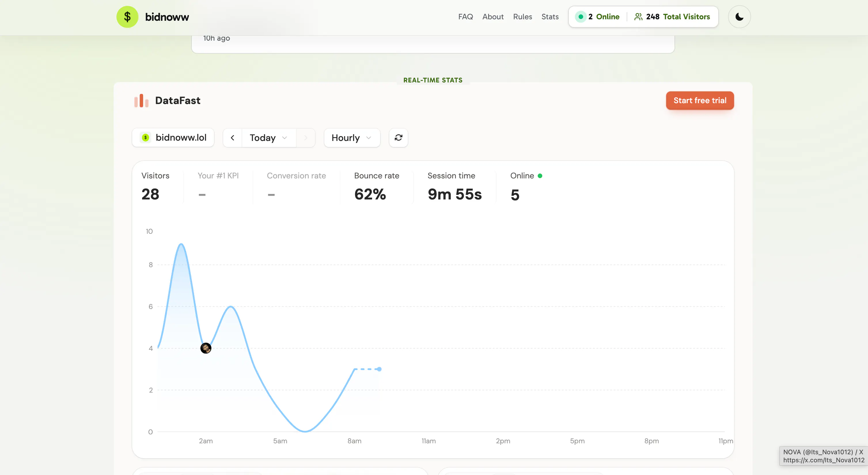Click the y-axis value 10

tap(149, 231)
